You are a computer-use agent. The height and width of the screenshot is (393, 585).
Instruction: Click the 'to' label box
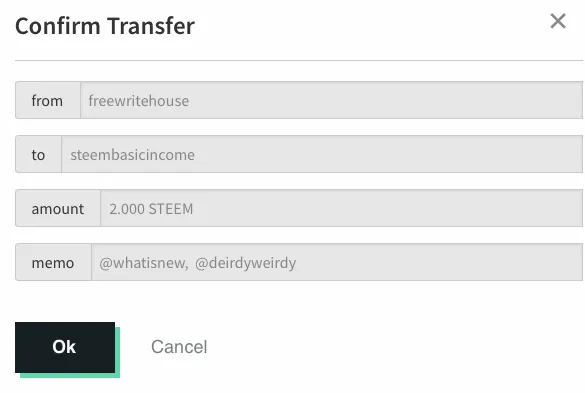point(38,155)
